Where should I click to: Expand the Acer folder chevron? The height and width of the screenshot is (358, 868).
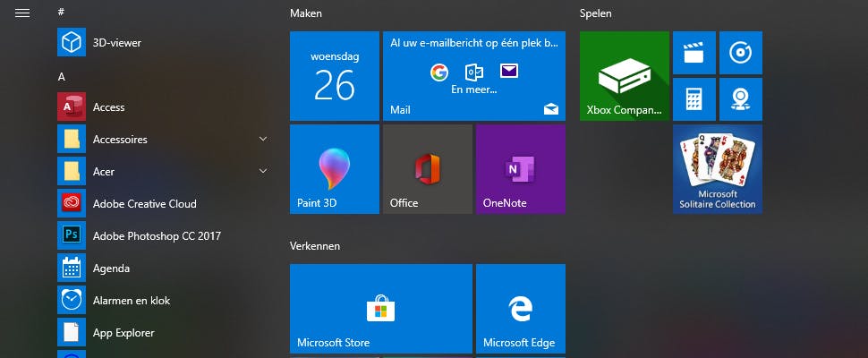(x=263, y=171)
